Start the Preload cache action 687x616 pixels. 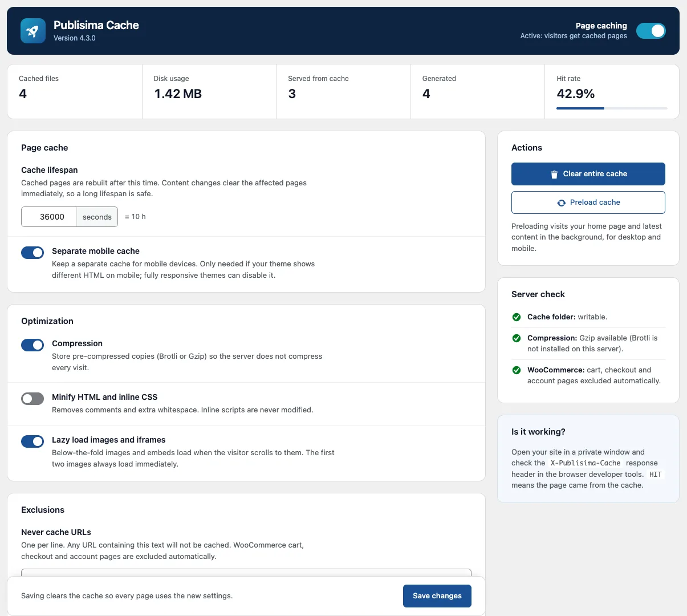[588, 202]
